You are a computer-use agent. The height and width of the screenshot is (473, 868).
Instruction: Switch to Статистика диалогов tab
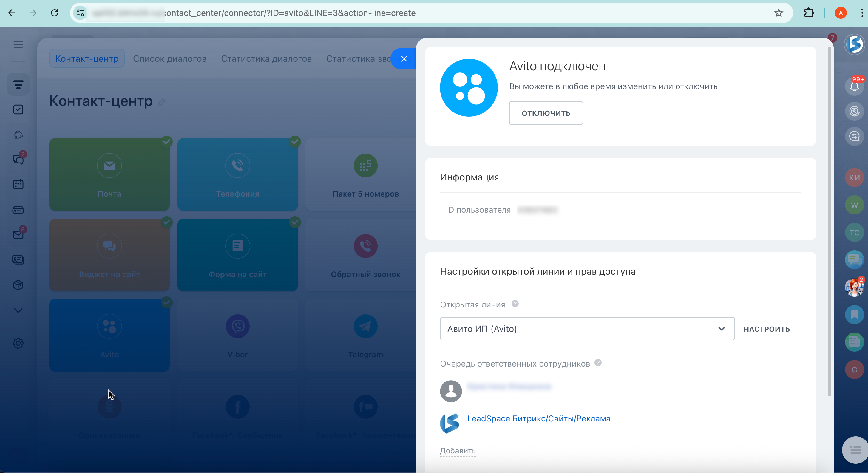tap(266, 59)
